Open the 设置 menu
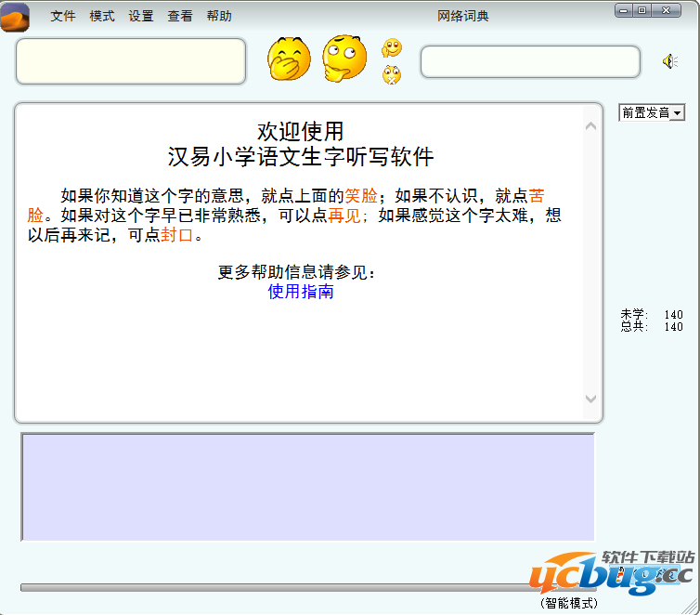The height and width of the screenshot is (615, 700). coord(141,16)
